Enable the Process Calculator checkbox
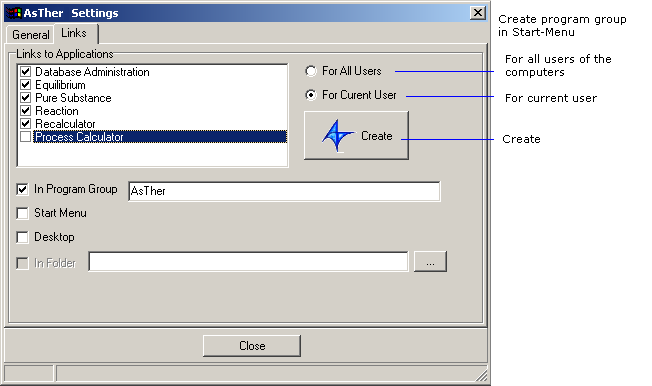The width and height of the screenshot is (652, 386). pyautogui.click(x=25, y=136)
